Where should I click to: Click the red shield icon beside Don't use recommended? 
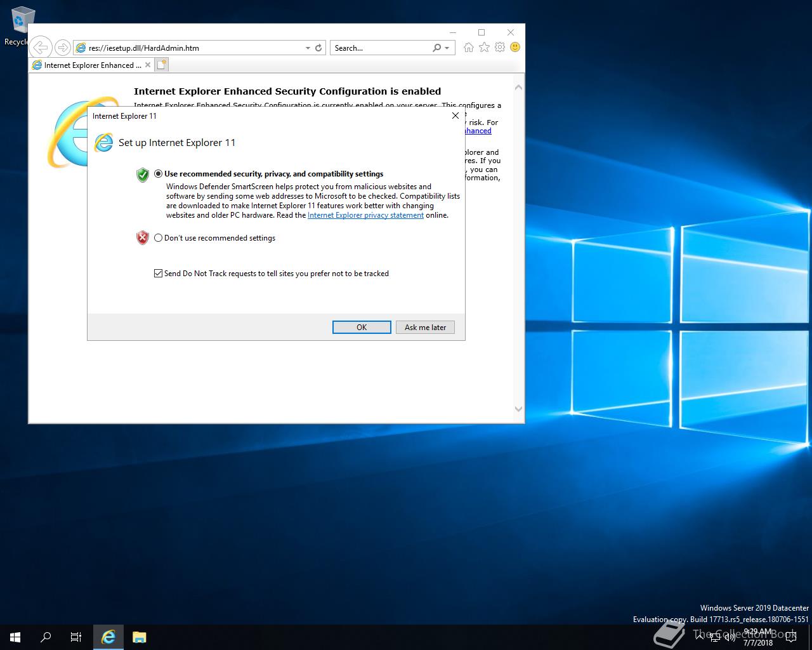tap(143, 238)
